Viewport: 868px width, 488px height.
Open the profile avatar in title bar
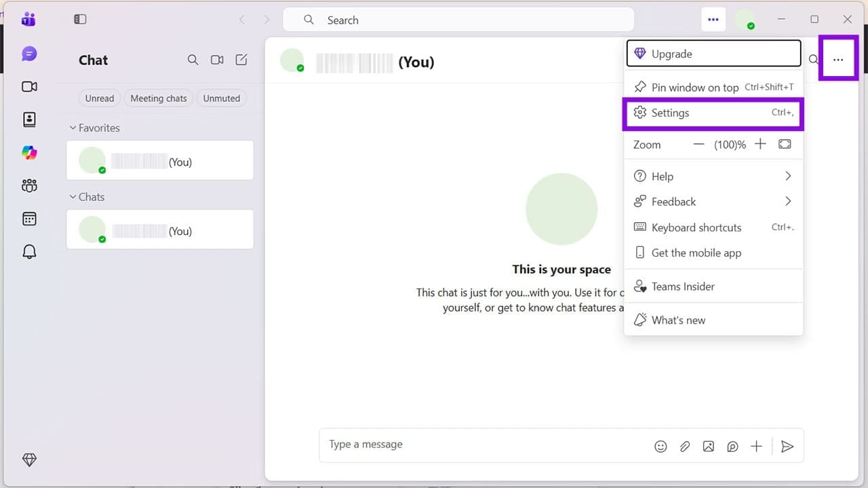[745, 20]
